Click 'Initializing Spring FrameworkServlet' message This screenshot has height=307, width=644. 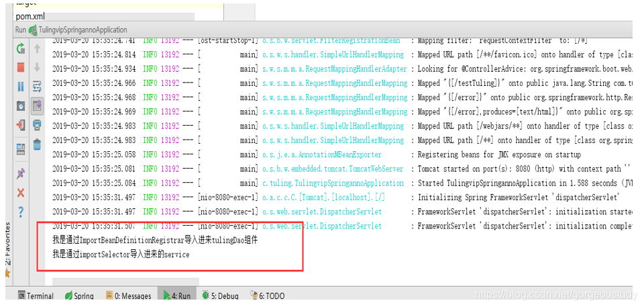click(517, 198)
